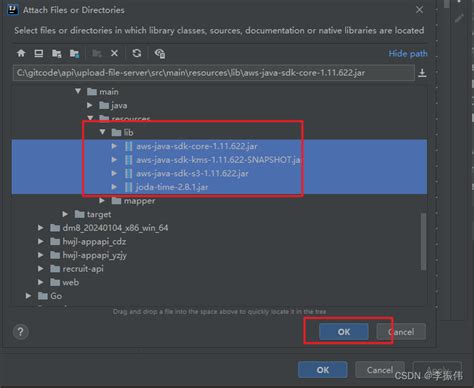Toggle show hidden files icon
The image size is (474, 388).
coord(160,53)
